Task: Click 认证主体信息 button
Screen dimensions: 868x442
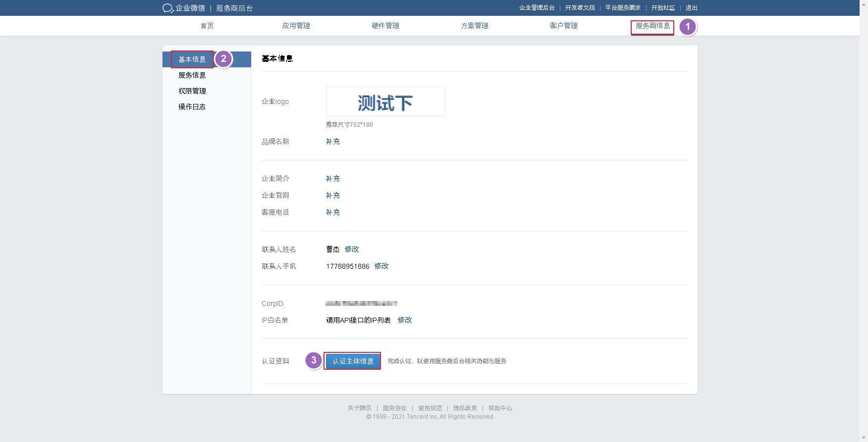Action: 353,361
